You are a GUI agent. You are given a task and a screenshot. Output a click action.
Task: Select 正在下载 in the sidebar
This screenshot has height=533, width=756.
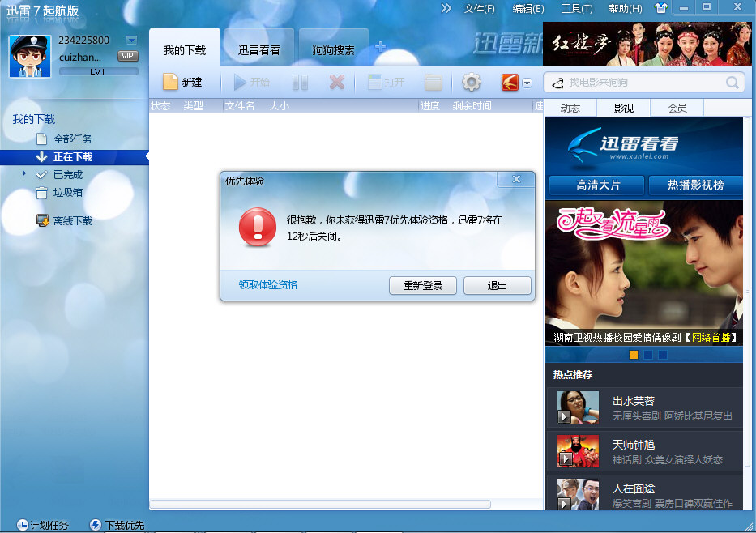[x=75, y=157]
